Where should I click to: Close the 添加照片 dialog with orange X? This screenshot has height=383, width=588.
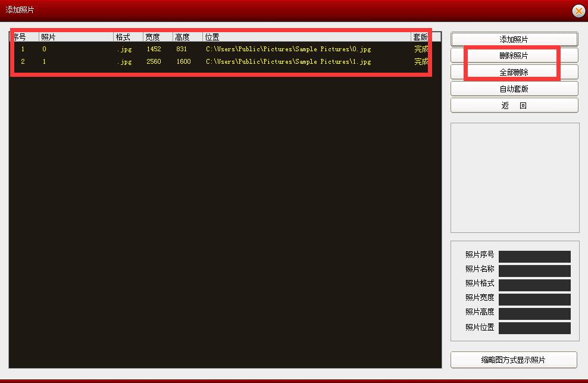[x=578, y=11]
